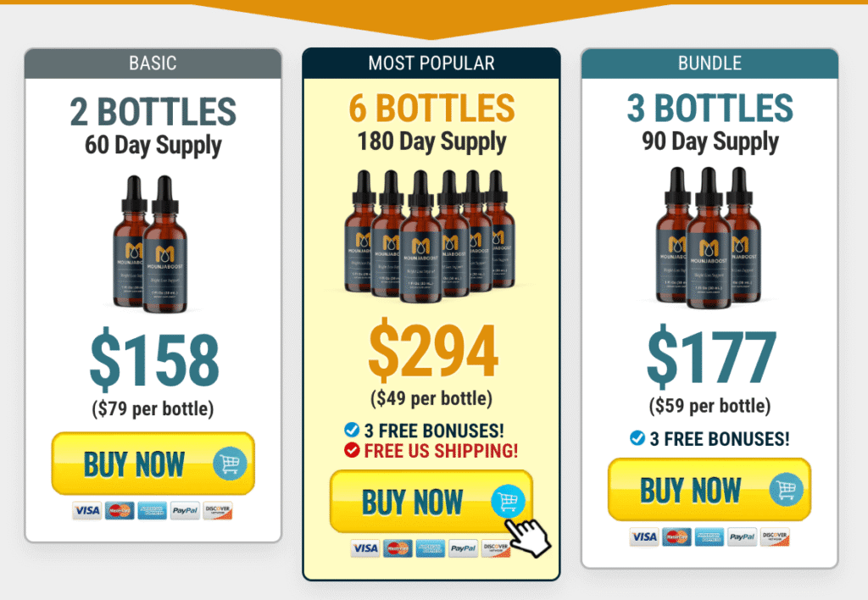Viewport: 868px width, 600px height.
Task: Click Discover icon under 3 Bottles plan
Action: click(x=775, y=536)
